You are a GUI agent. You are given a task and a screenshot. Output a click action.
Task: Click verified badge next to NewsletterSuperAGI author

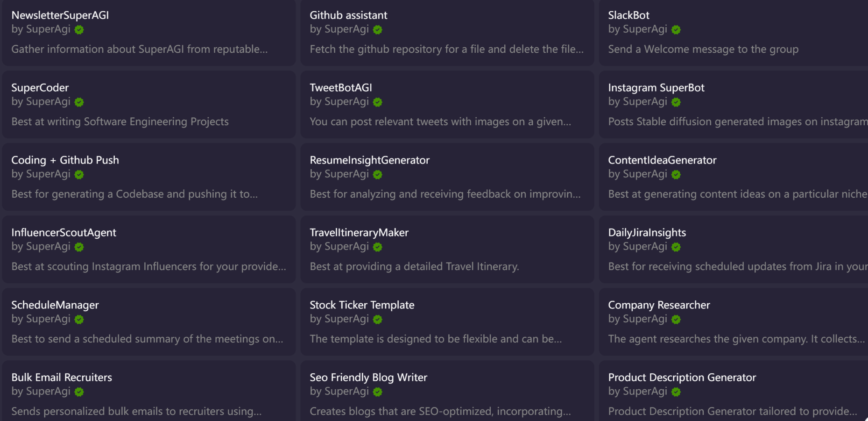pyautogui.click(x=79, y=30)
